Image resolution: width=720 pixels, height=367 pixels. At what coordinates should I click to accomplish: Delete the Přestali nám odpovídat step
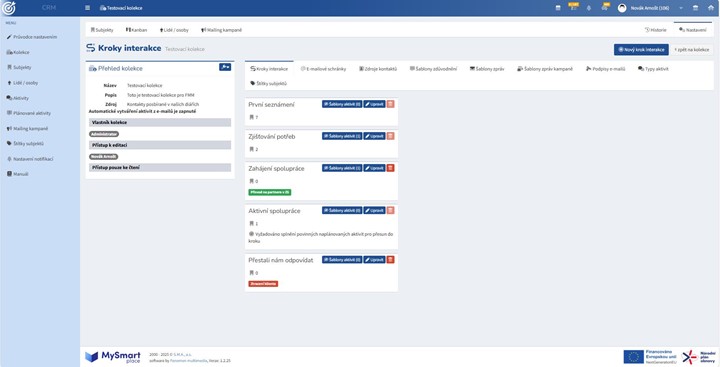coord(390,260)
